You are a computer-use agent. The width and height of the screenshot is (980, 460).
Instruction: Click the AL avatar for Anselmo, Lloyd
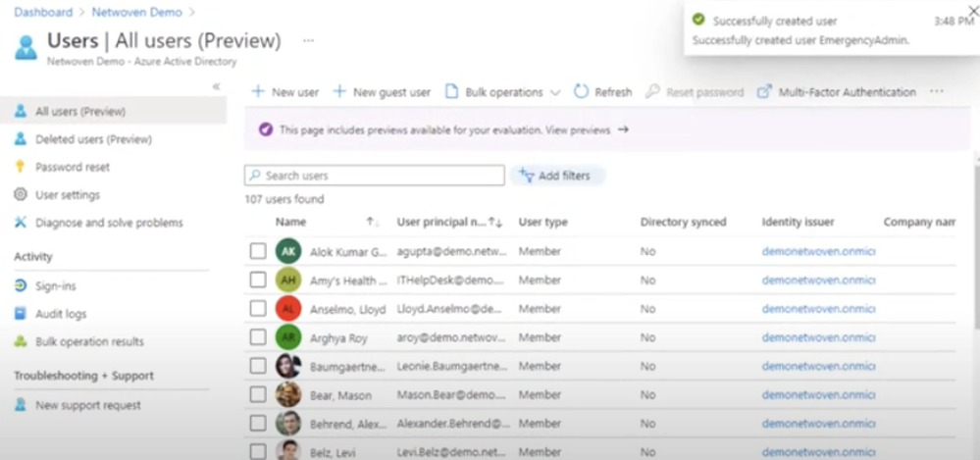[288, 309]
